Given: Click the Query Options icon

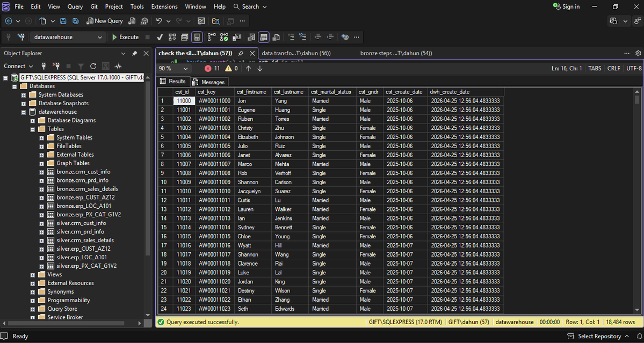Looking at the screenshot, I should tap(185, 38).
